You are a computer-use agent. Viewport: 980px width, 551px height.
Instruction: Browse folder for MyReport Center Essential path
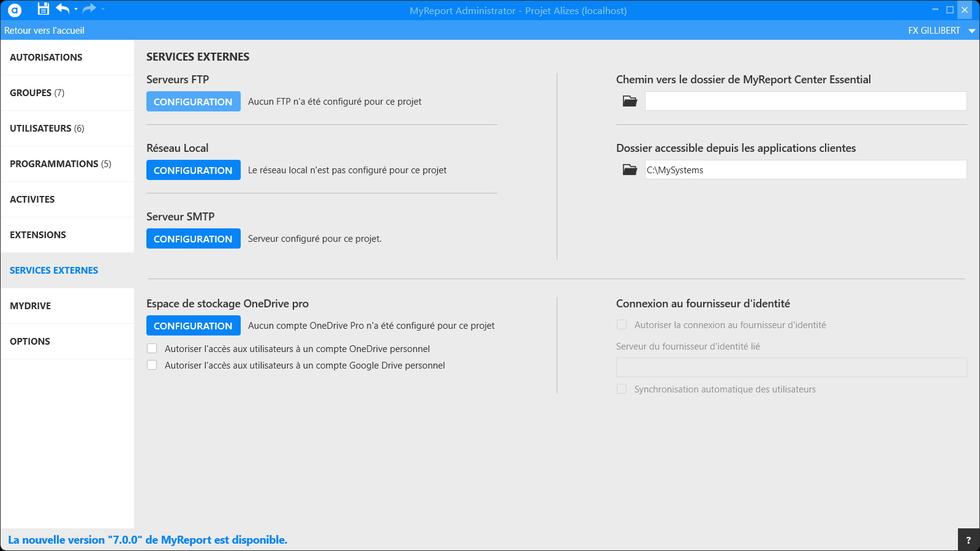coord(630,101)
